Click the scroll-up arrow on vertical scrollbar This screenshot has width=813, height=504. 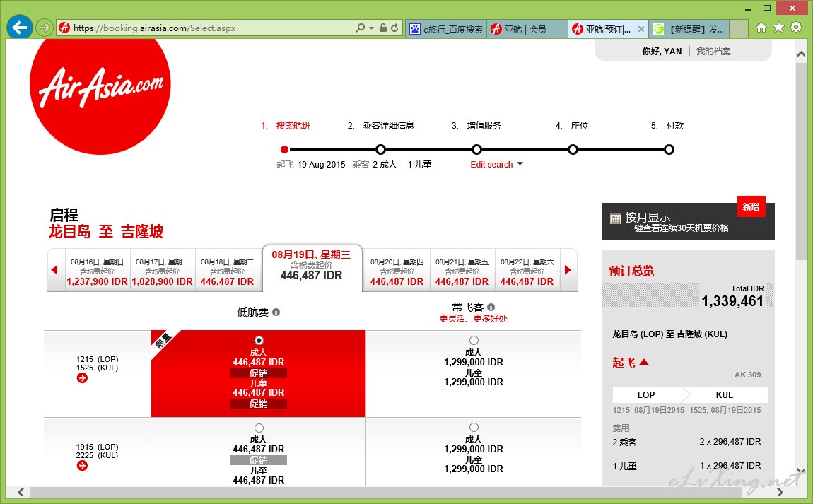tap(801, 54)
